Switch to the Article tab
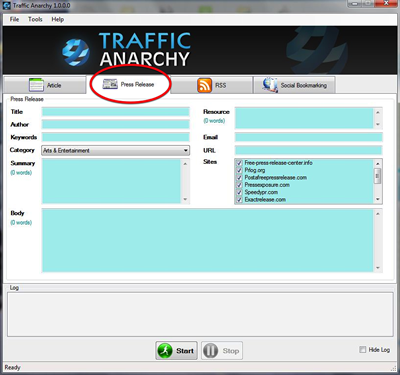 45,85
